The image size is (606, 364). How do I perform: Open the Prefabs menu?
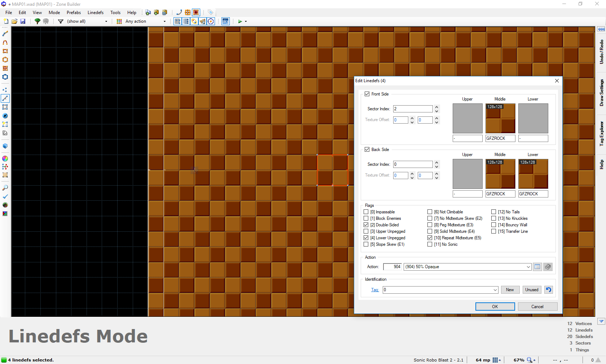tap(74, 13)
